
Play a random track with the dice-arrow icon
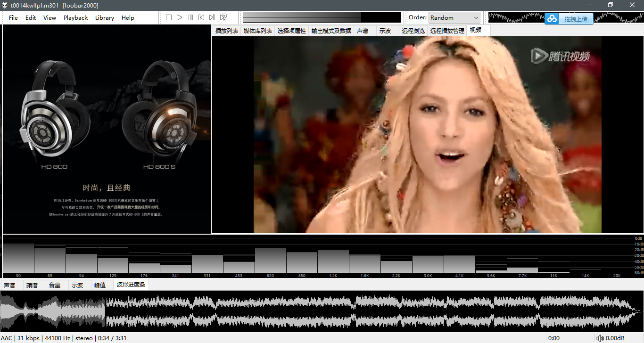pos(223,17)
